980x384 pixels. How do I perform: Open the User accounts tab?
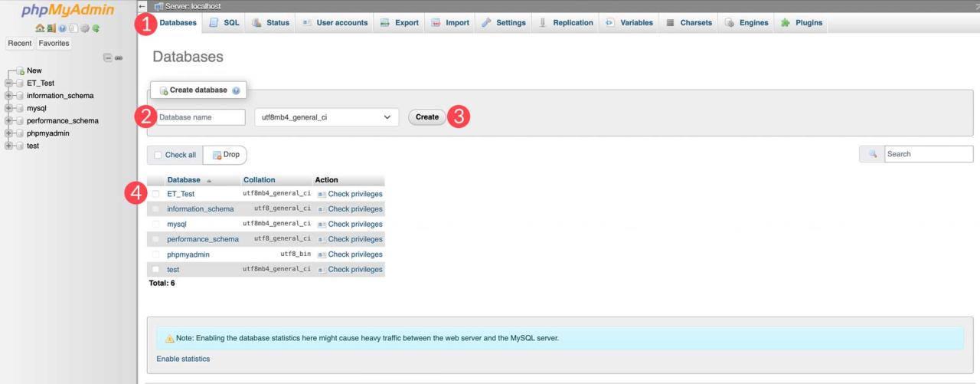click(x=335, y=23)
